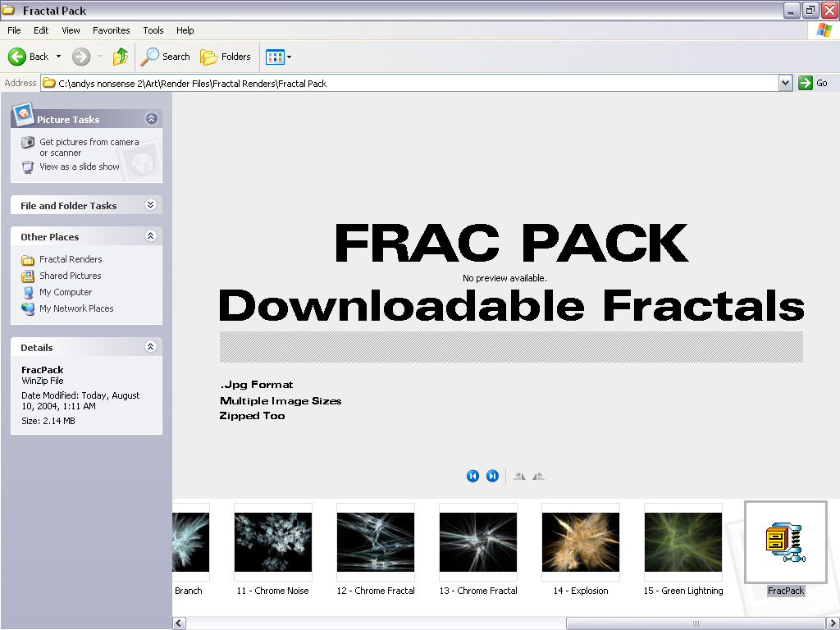Image resolution: width=840 pixels, height=630 pixels.
Task: Expand the File and Folder Tasks section
Action: [150, 205]
